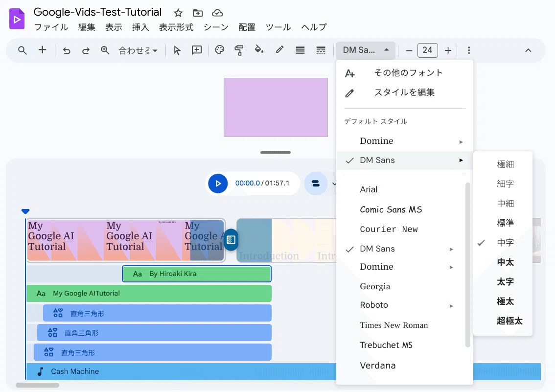
Task: Open the dropdown arrow beside timeline view button
Action: click(x=334, y=184)
